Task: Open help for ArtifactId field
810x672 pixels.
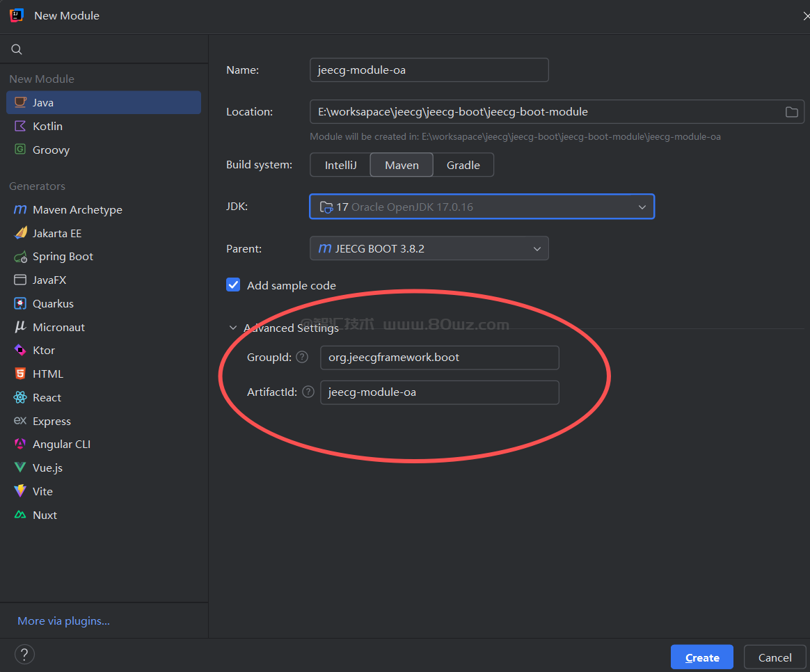Action: [x=308, y=392]
